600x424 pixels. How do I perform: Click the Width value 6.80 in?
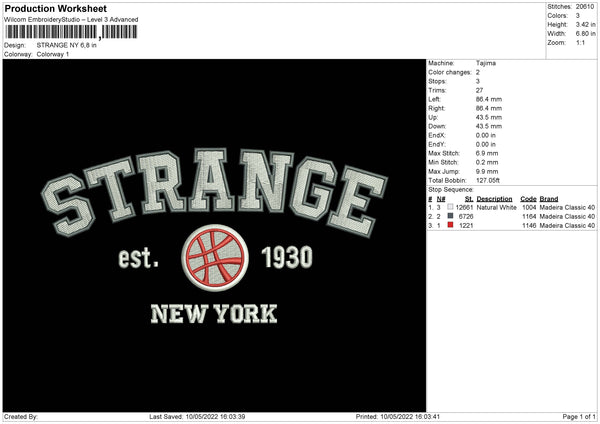585,34
